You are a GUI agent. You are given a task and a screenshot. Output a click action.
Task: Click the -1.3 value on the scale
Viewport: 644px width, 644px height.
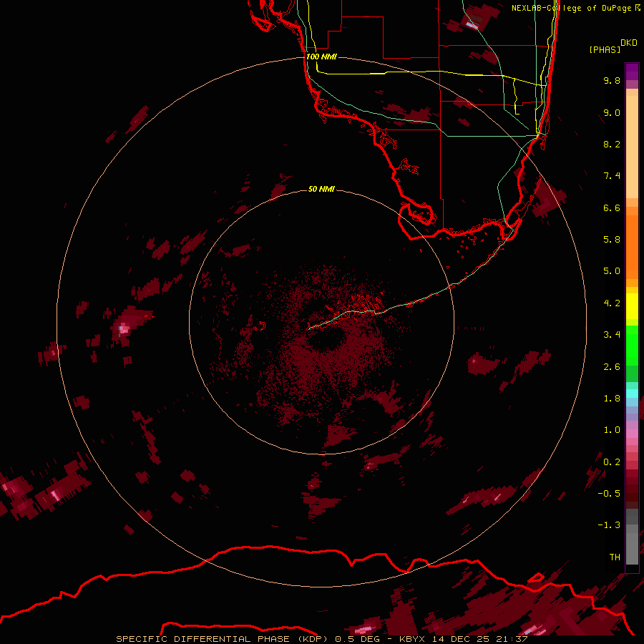coord(609,525)
